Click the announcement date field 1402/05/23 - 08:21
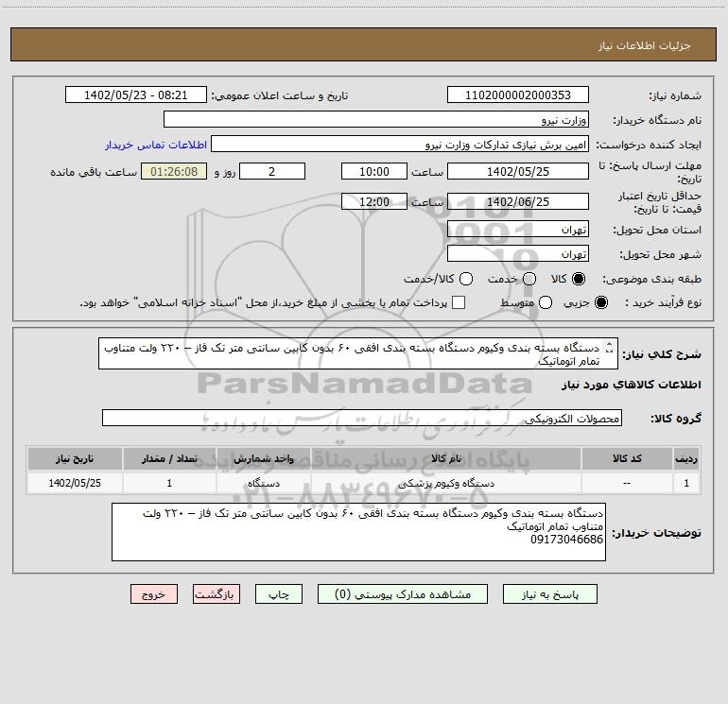Screen dimensions: 728x704 pyautogui.click(x=135, y=94)
